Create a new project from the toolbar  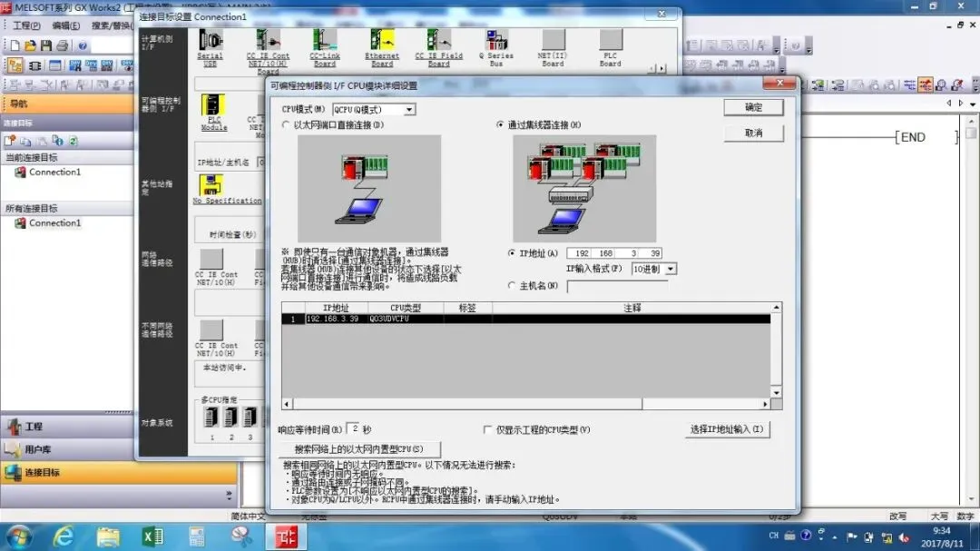(x=15, y=45)
